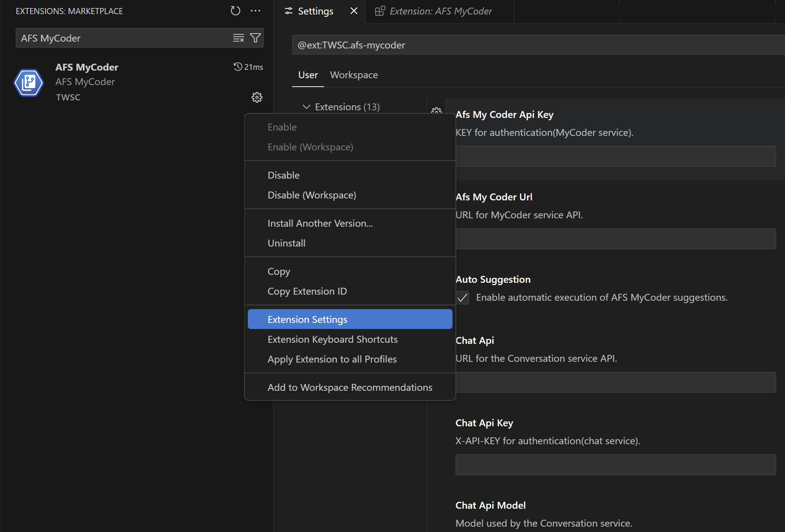
Task: Select Copy in the context menu
Action: pos(350,271)
